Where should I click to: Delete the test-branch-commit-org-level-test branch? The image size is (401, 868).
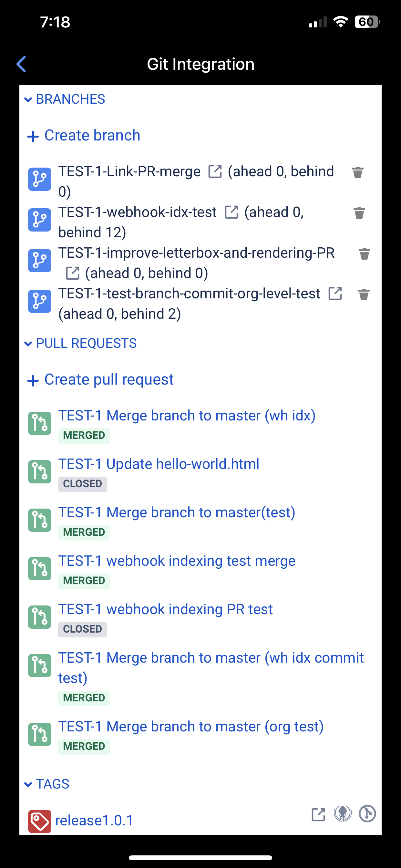click(x=364, y=294)
